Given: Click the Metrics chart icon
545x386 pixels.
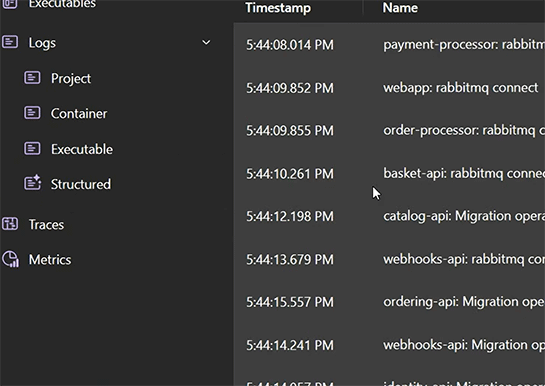Looking at the screenshot, I should (10, 259).
